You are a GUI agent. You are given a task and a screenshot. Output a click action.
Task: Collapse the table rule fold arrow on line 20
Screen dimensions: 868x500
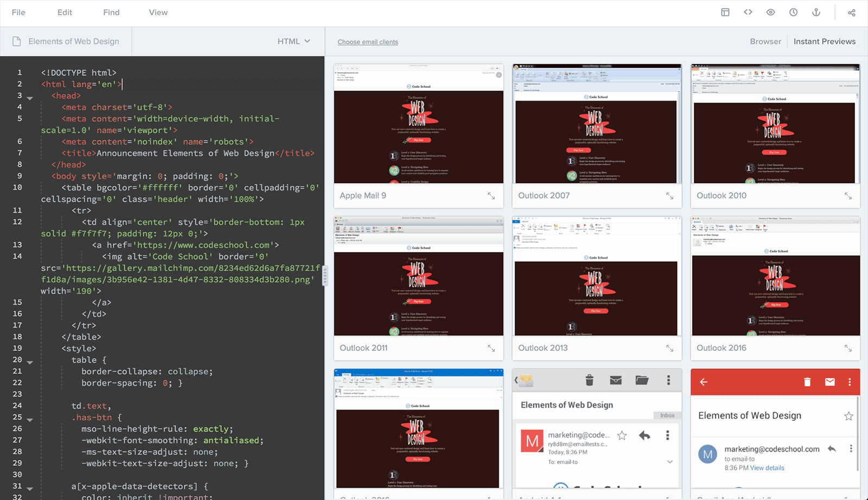pos(30,362)
